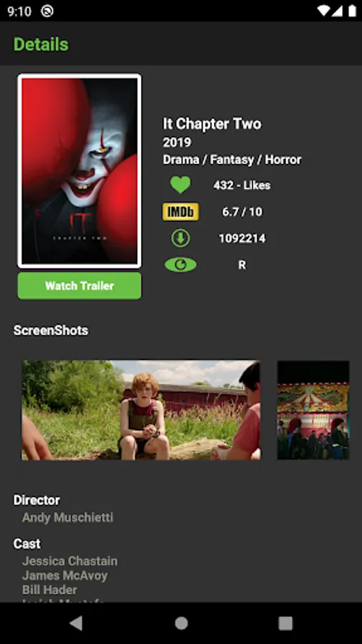This screenshot has height=644, width=362.
Task: Tap the Android home circle button
Action: tap(181, 623)
